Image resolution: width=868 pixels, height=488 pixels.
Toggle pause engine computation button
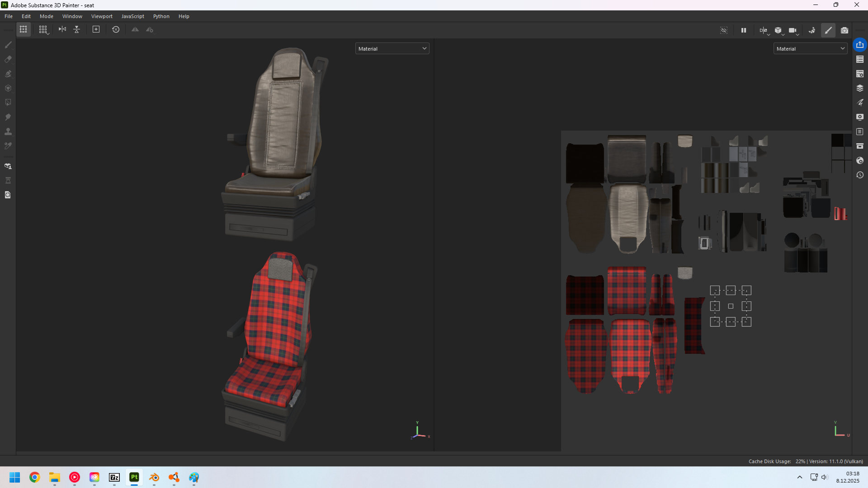pyautogui.click(x=744, y=30)
